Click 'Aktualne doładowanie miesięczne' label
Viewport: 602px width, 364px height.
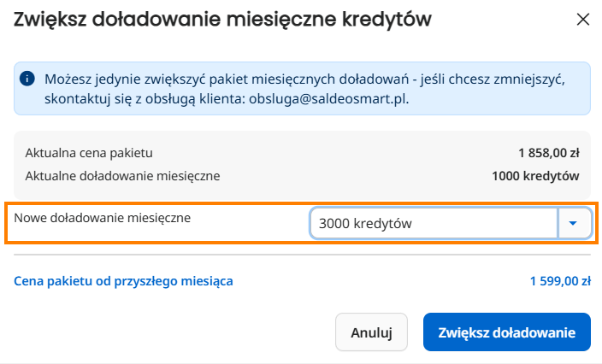pyautogui.click(x=123, y=176)
